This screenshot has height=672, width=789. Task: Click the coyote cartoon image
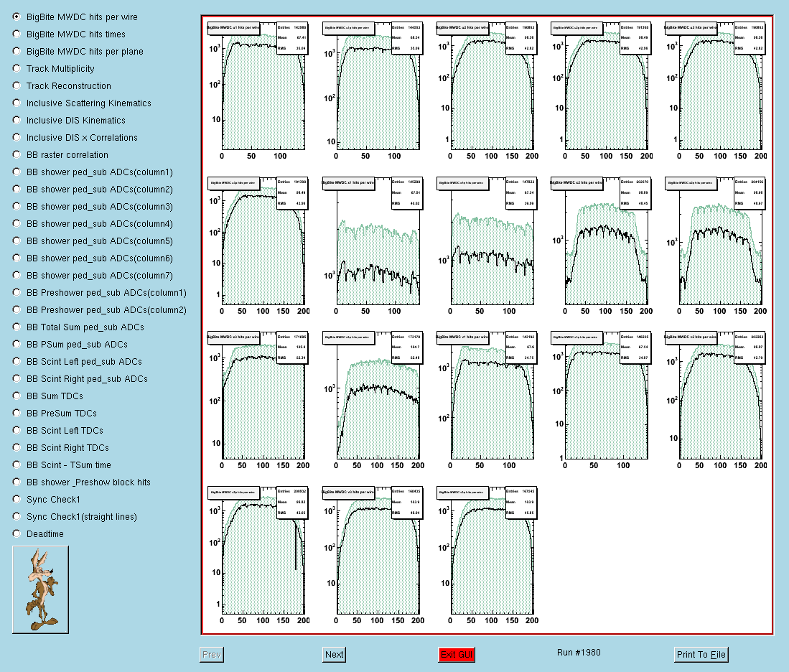click(40, 589)
